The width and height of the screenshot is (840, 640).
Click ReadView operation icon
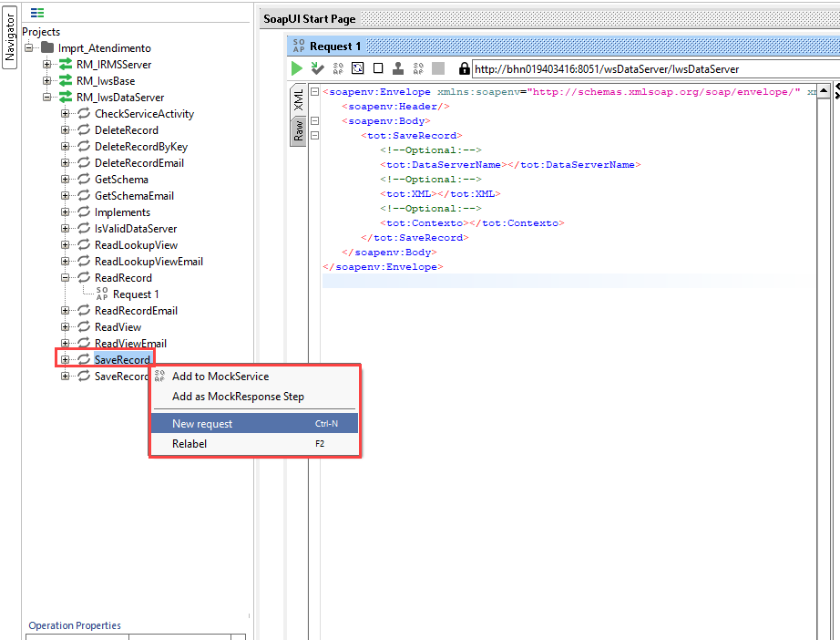point(84,326)
